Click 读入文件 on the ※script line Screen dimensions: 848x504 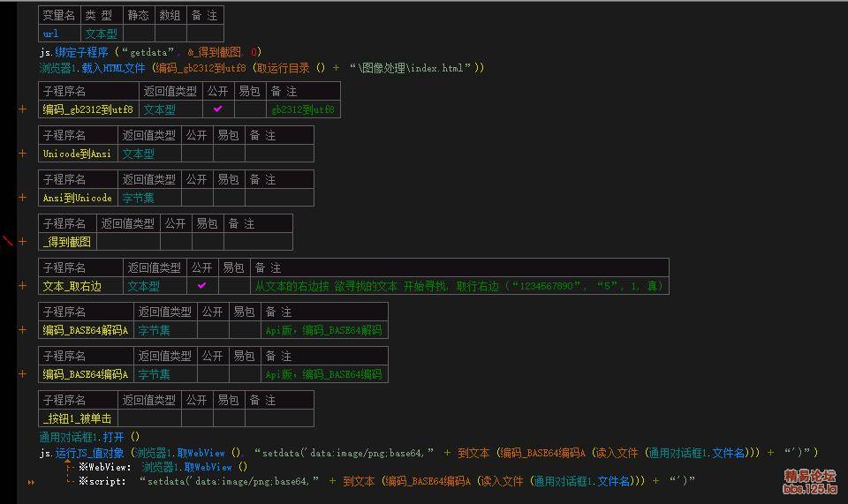click(x=502, y=481)
